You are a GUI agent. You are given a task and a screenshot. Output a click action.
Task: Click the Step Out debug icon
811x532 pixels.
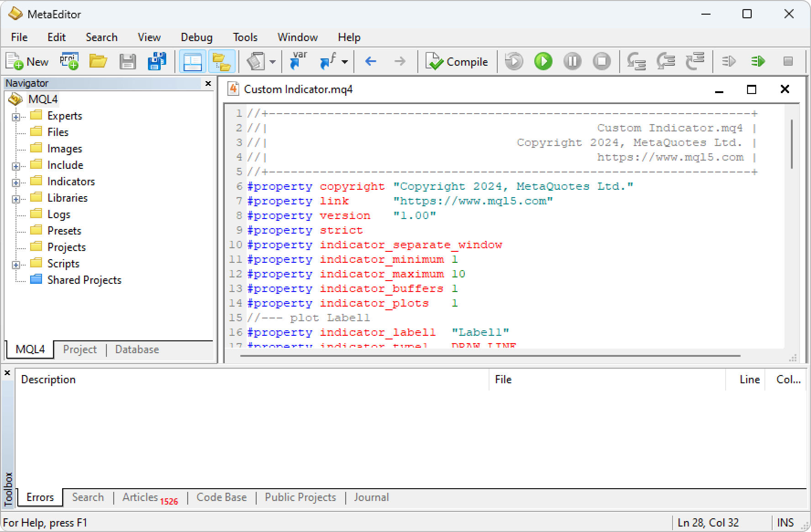point(695,62)
